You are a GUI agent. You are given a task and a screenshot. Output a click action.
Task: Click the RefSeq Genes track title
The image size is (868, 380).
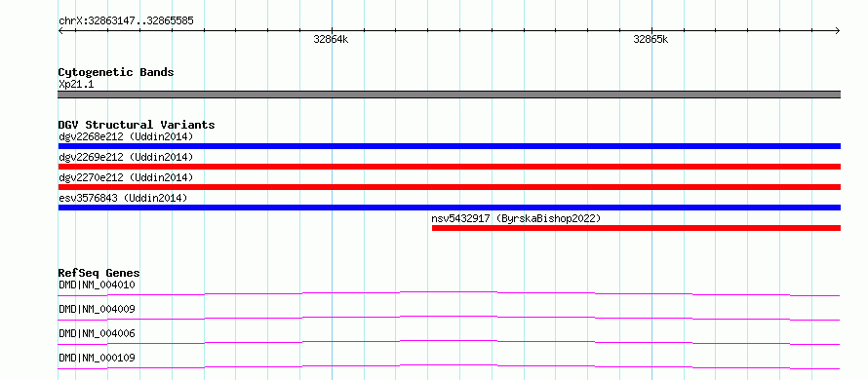pos(99,273)
